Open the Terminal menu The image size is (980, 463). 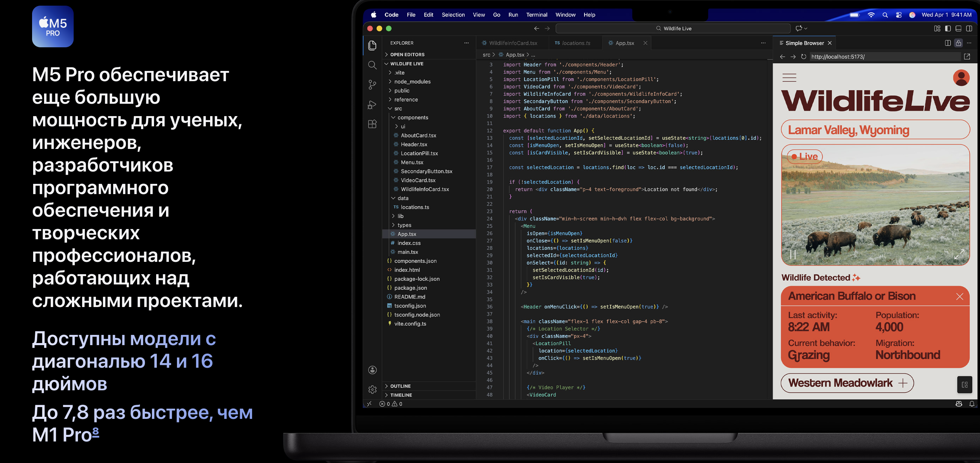coord(537,15)
